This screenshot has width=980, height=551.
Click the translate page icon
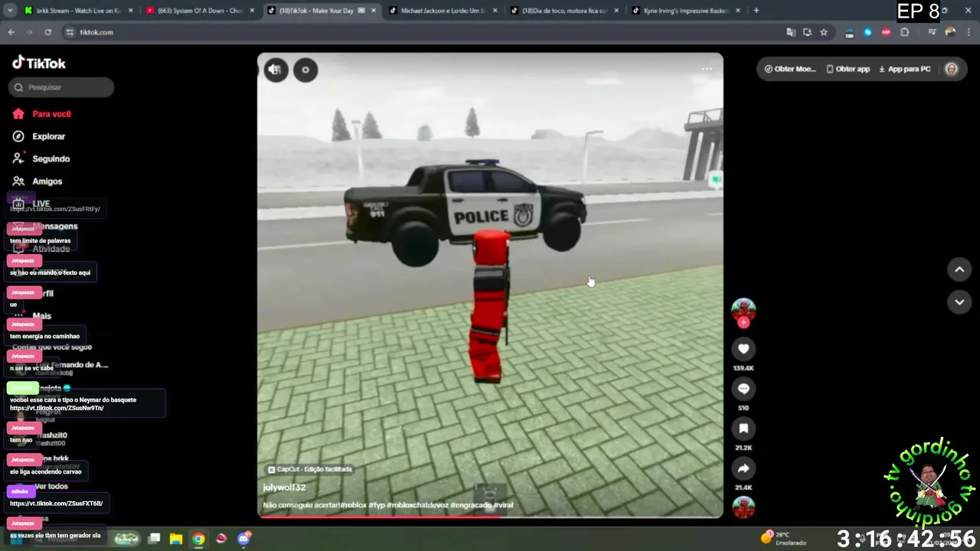coord(791,32)
